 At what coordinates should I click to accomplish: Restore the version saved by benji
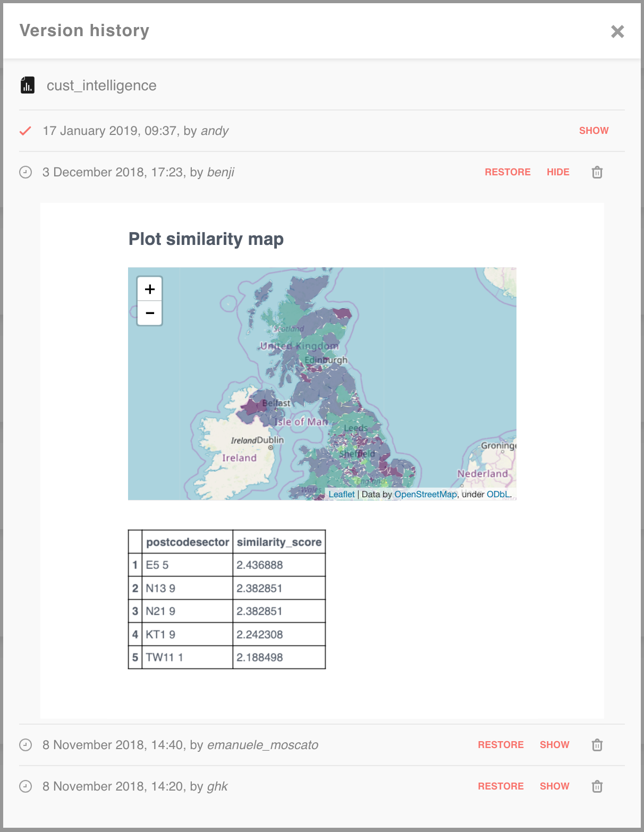pos(507,172)
